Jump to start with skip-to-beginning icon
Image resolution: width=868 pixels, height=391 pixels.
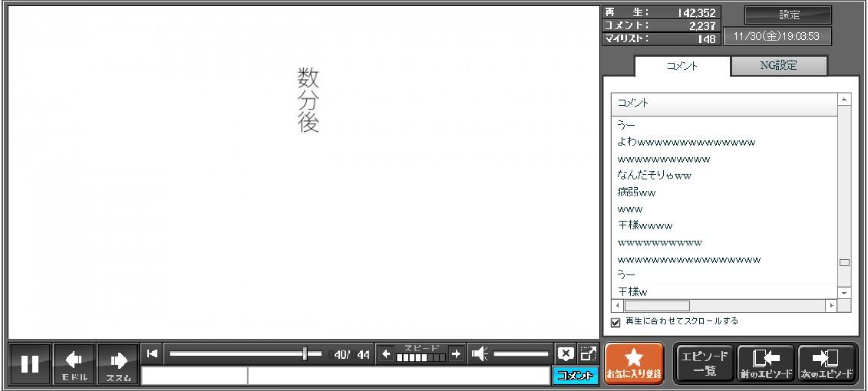[152, 353]
